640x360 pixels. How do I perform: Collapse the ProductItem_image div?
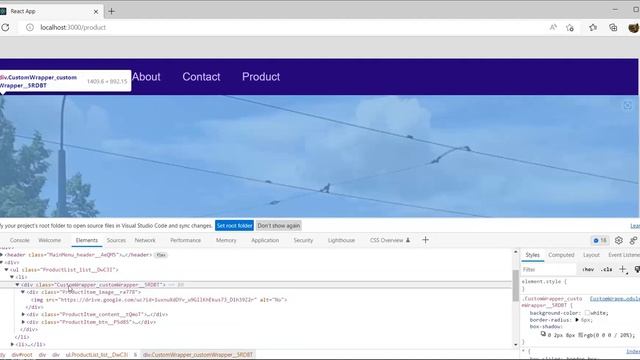click(x=23, y=292)
